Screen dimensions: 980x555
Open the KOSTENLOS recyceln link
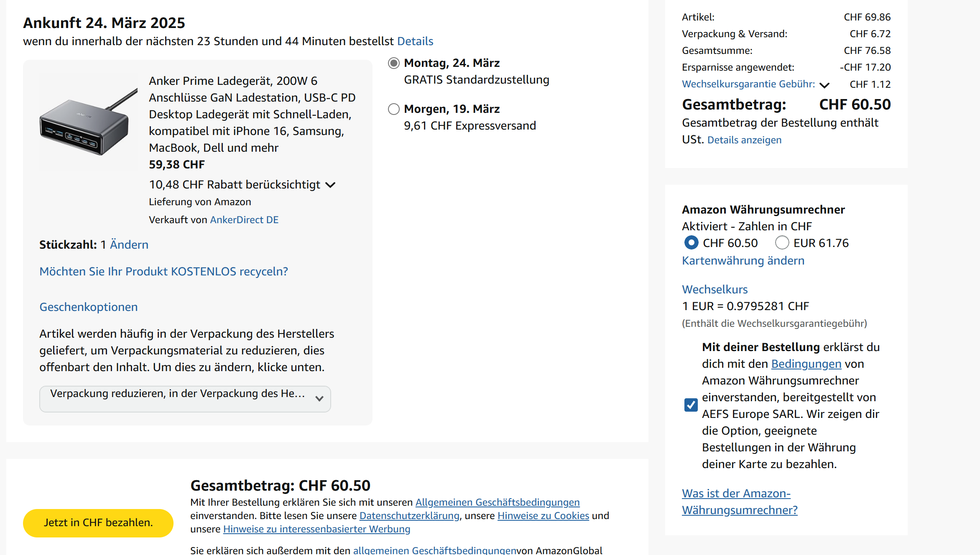click(x=163, y=272)
